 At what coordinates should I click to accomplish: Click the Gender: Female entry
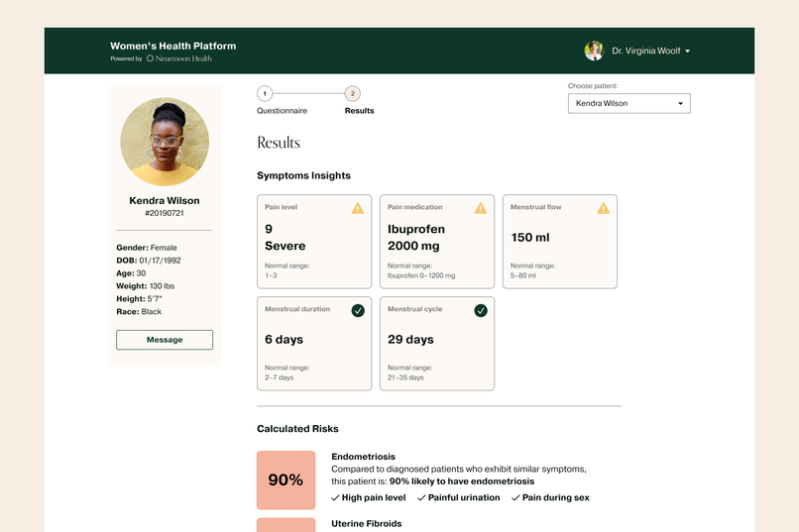tap(147, 248)
